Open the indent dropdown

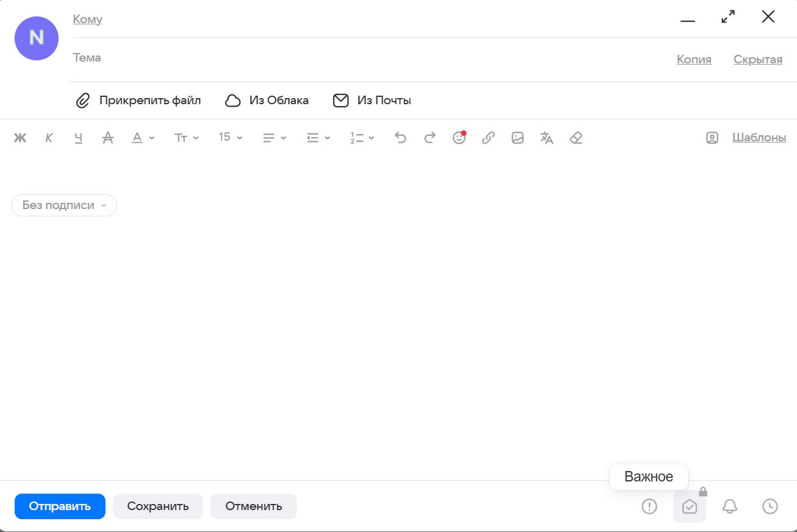318,138
